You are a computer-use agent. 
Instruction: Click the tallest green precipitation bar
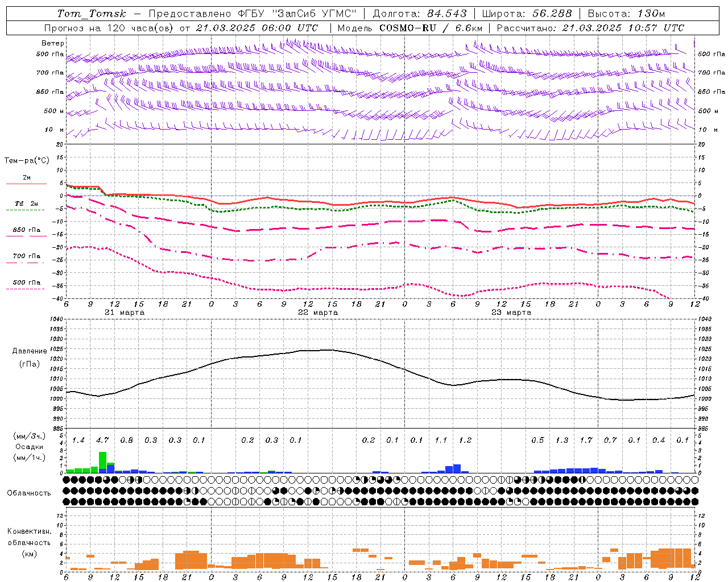click(102, 462)
